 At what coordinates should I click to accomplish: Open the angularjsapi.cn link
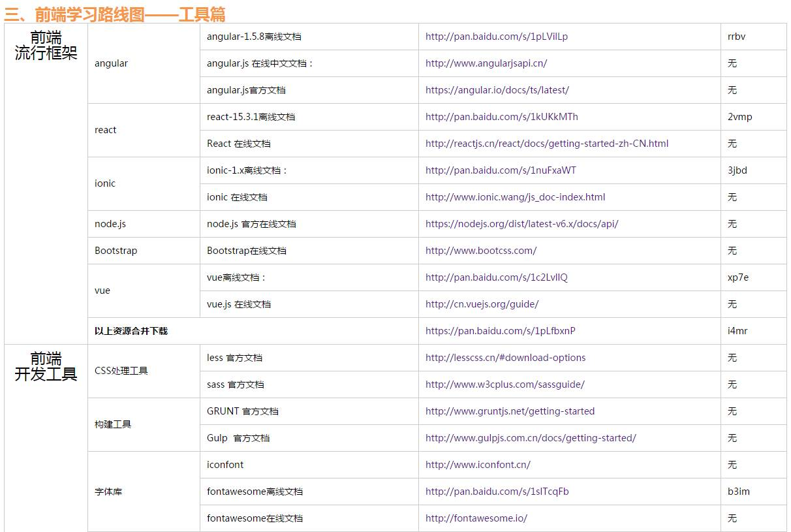pyautogui.click(x=486, y=63)
